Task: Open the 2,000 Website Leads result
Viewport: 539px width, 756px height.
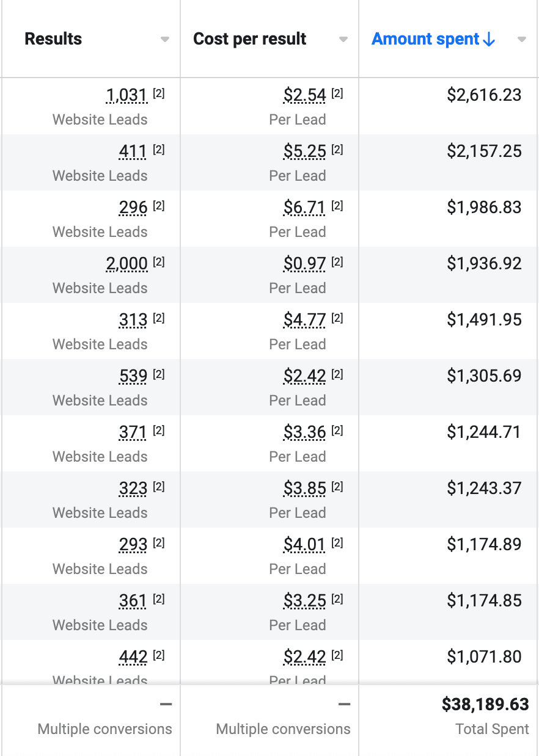Action: pyautogui.click(x=127, y=264)
